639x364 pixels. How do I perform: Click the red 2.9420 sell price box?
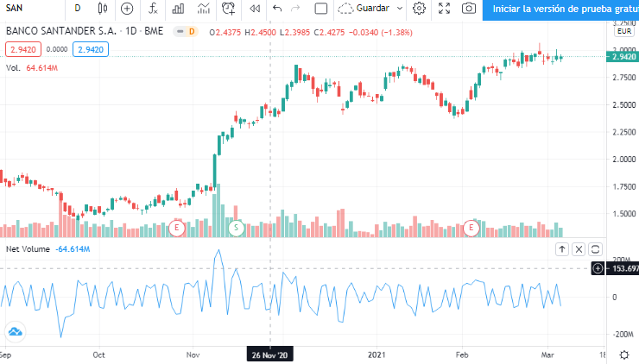click(23, 49)
